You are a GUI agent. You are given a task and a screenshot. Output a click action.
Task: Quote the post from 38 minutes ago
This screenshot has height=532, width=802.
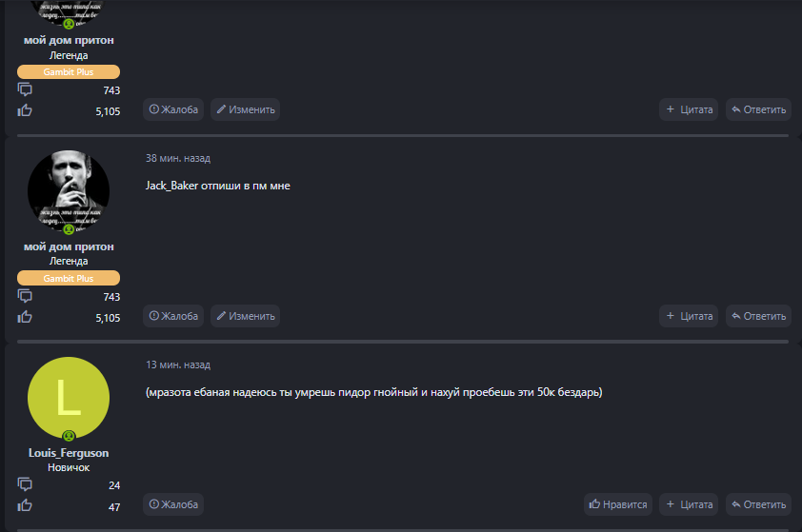[x=689, y=316]
